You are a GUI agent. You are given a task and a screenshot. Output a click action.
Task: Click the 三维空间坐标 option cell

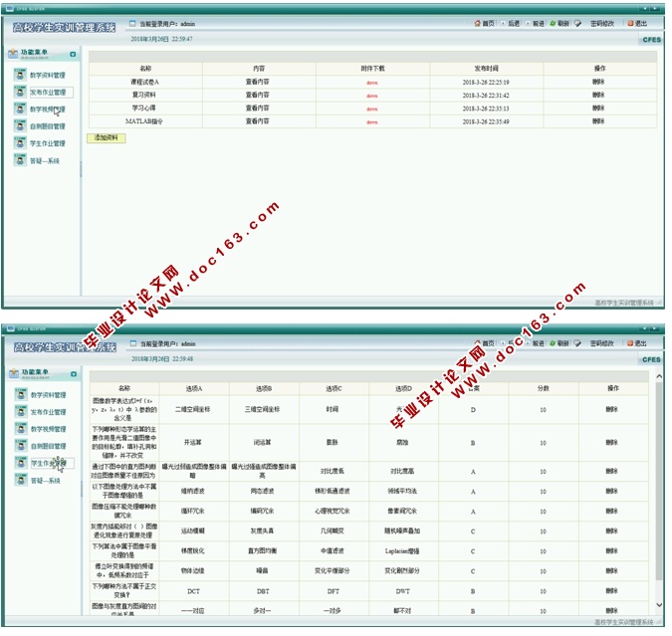[262, 409]
